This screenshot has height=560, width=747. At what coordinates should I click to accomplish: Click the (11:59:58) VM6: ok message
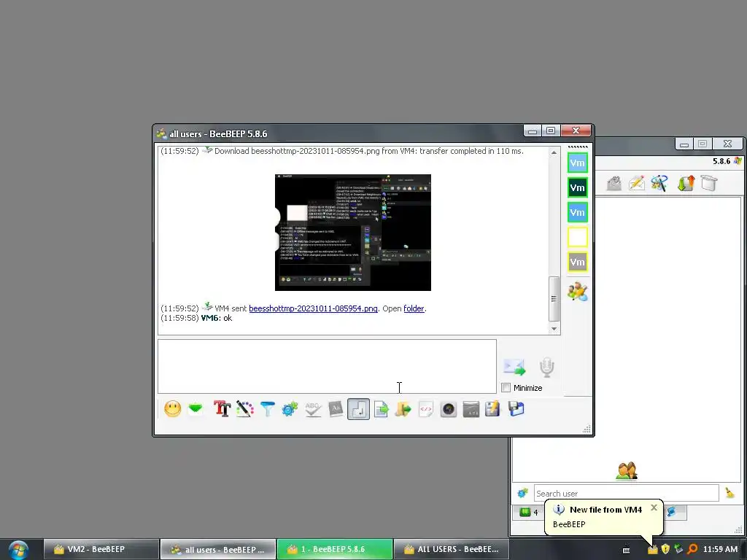point(196,318)
